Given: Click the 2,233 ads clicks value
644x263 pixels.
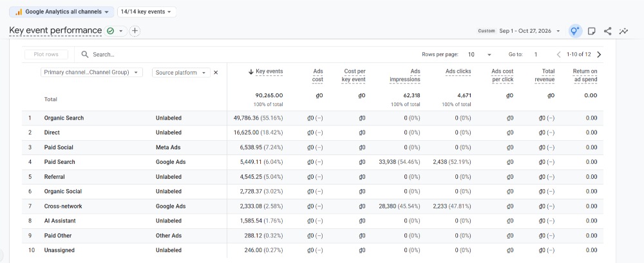Looking at the screenshot, I should click(441, 206).
